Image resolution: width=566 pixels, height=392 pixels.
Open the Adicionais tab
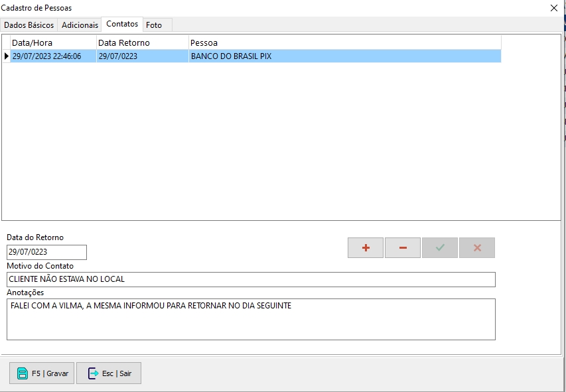[x=80, y=25]
